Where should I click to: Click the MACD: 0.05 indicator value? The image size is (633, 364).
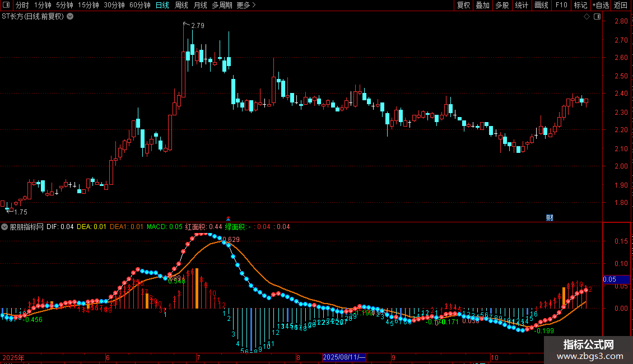tap(164, 227)
